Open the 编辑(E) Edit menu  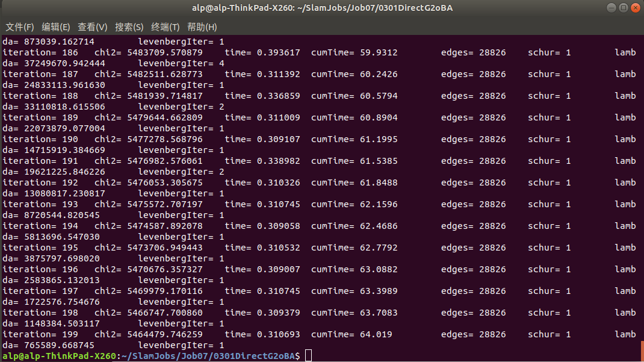coord(55,27)
